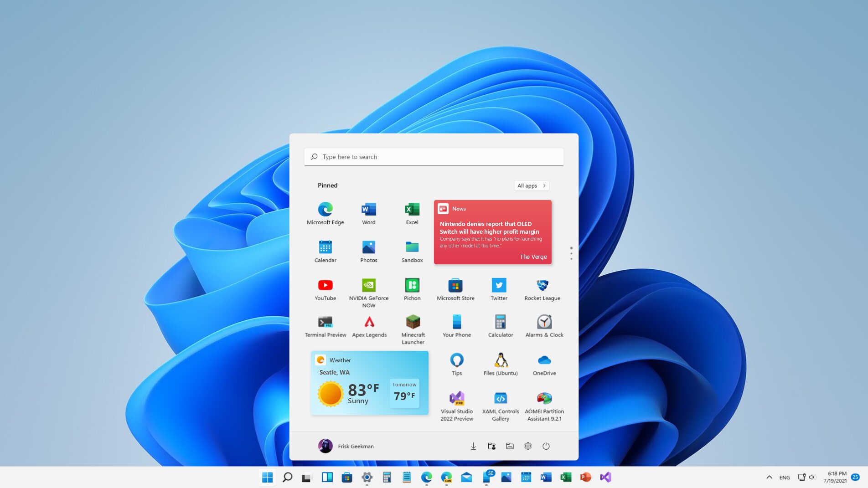The image size is (868, 488).
Task: Open the notification center badge showing 25
Action: pos(855,477)
